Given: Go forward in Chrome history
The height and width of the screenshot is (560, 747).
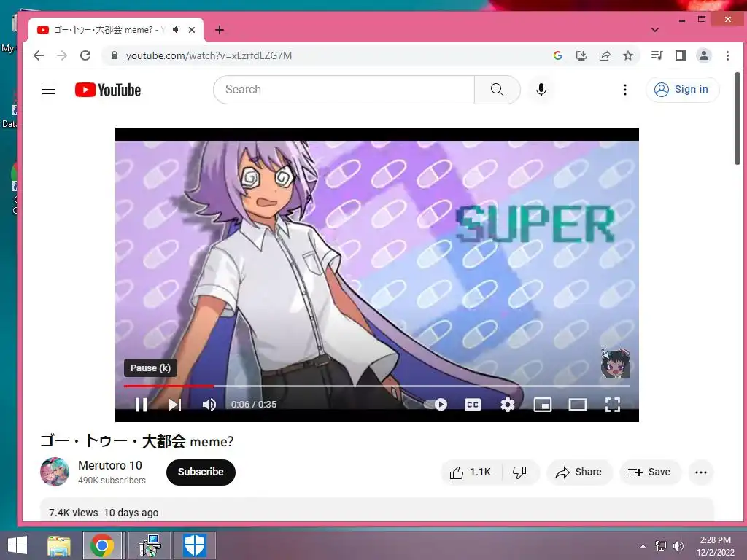Looking at the screenshot, I should coord(62,55).
